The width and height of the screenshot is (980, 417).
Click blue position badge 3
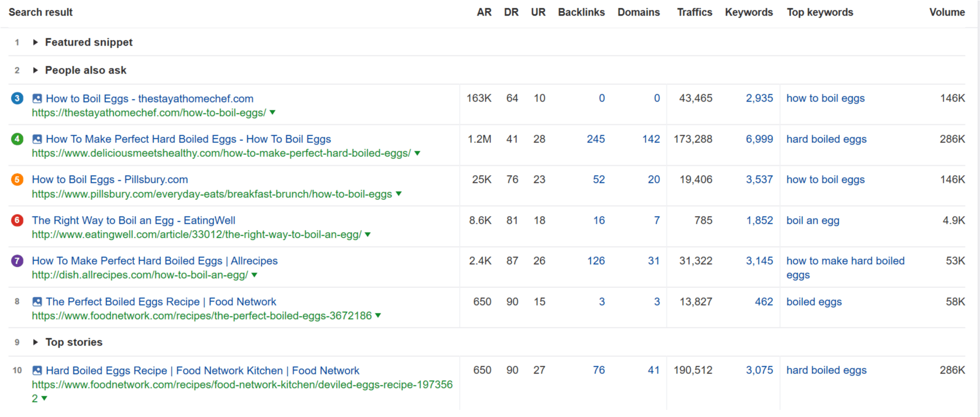click(x=17, y=98)
